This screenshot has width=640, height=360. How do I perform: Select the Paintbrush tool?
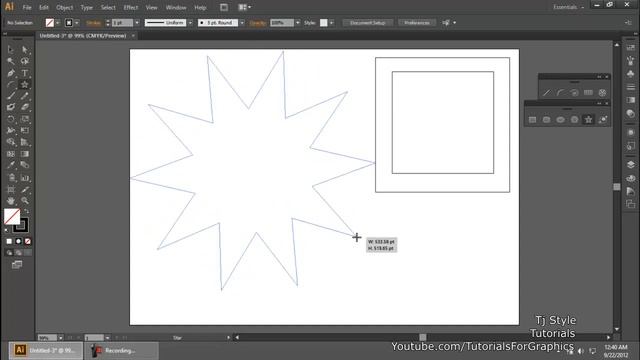pos(11,96)
